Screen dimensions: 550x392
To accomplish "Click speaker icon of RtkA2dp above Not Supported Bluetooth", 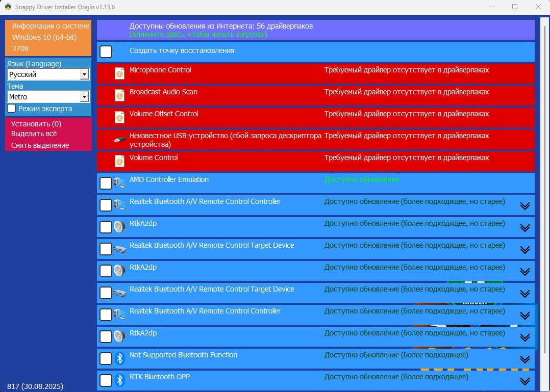I will pyautogui.click(x=119, y=336).
